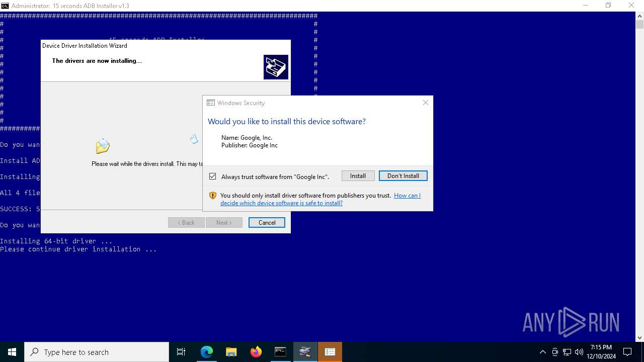Click the disabled Next button in wizard
644x362 pixels.
click(x=224, y=222)
